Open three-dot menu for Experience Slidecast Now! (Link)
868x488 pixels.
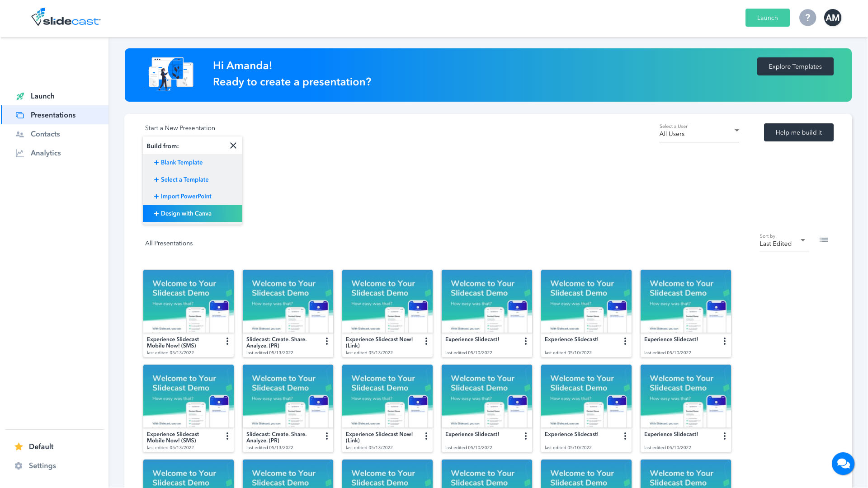coord(426,341)
